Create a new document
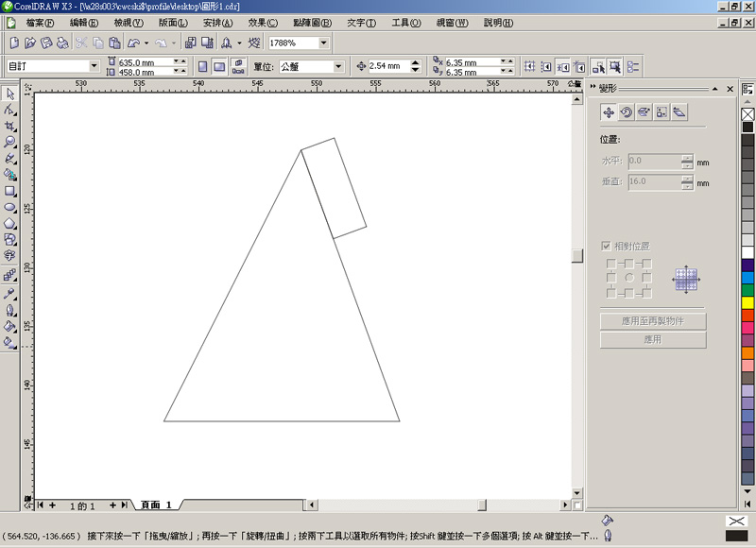The width and height of the screenshot is (756, 548). click(x=14, y=43)
